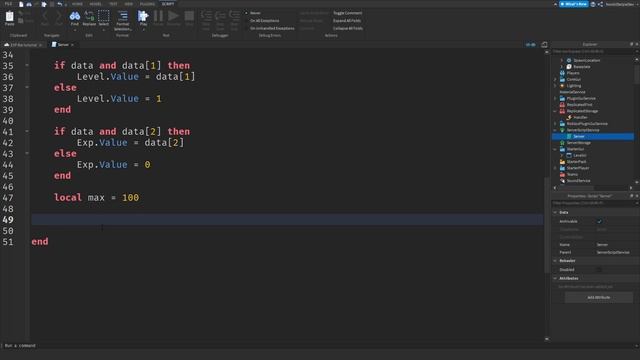640x360 pixels.
Task: Select On Unhandled Exceptions option
Action: [x=272, y=29]
